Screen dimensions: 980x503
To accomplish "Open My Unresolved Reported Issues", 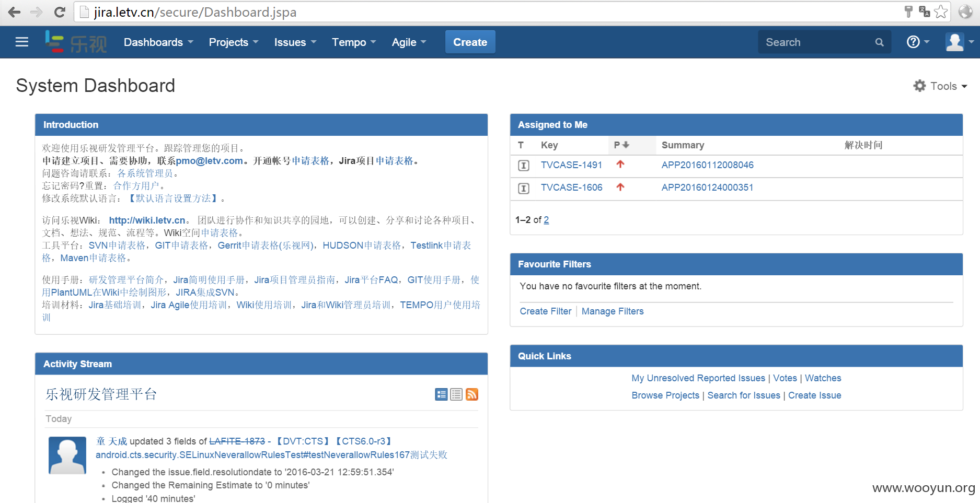I will click(x=698, y=378).
